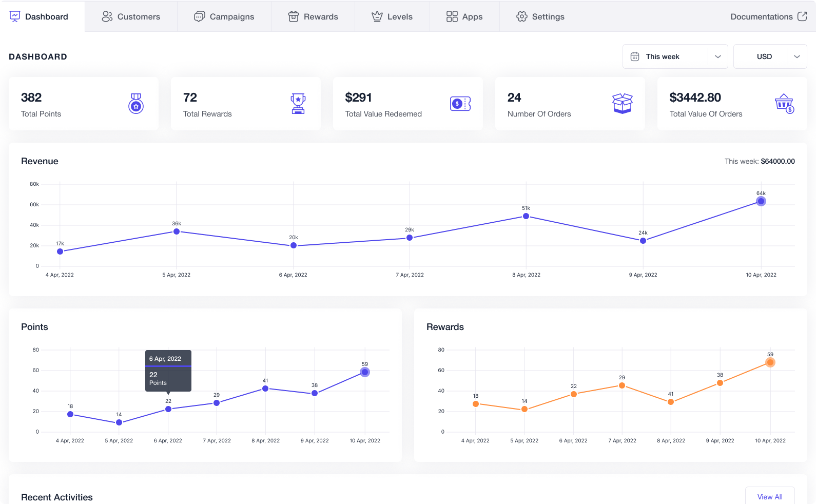816x504 pixels.
Task: Click the Number Of Orders box icon
Action: tap(623, 104)
